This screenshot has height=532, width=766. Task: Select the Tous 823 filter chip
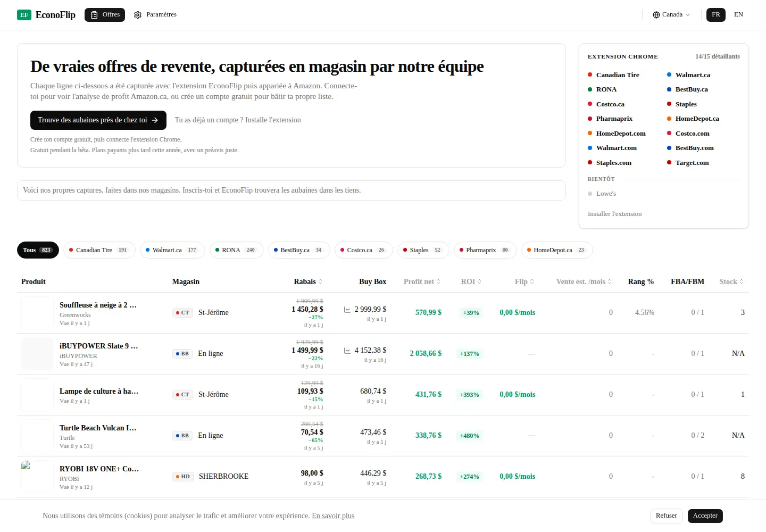[x=38, y=250]
